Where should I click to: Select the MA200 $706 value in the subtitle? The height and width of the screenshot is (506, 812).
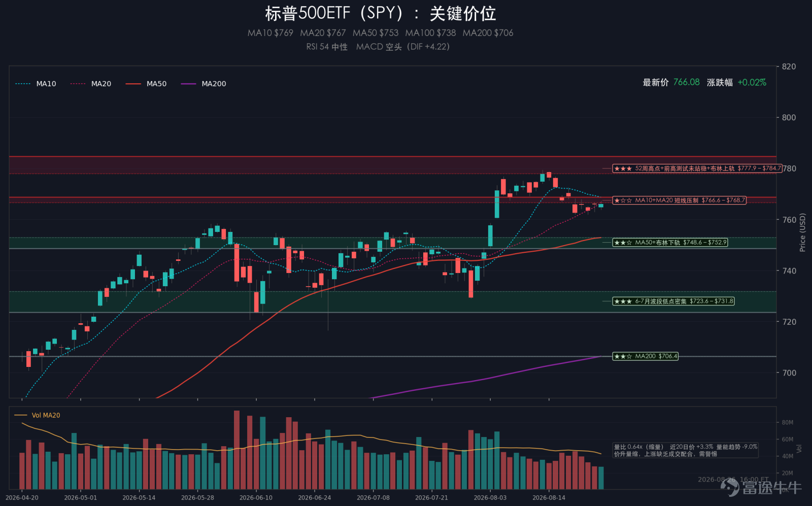coord(488,33)
